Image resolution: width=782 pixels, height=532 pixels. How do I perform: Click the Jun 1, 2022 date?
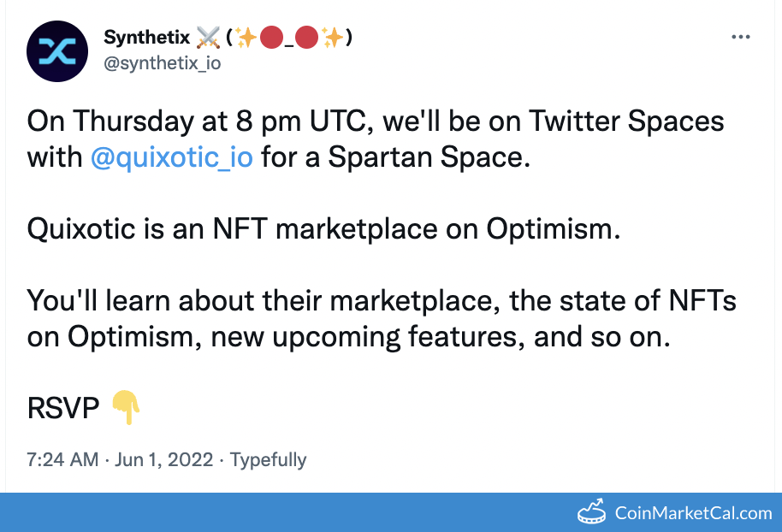(x=163, y=459)
